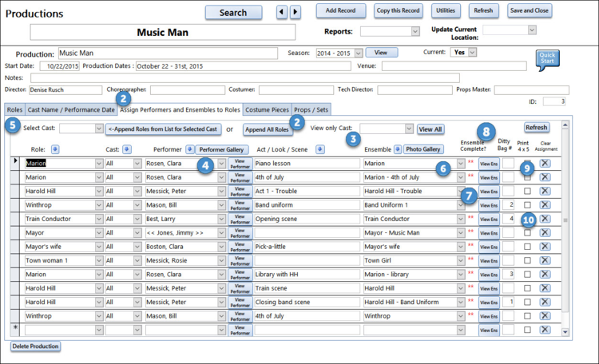Screen dimensions: 599x364
Task: Click into the Venue field
Action: point(454,65)
